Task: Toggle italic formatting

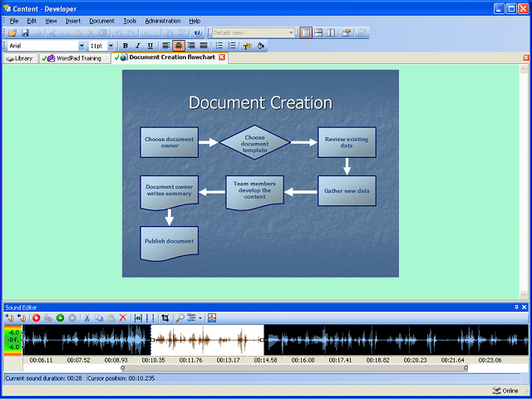Action: [x=138, y=46]
